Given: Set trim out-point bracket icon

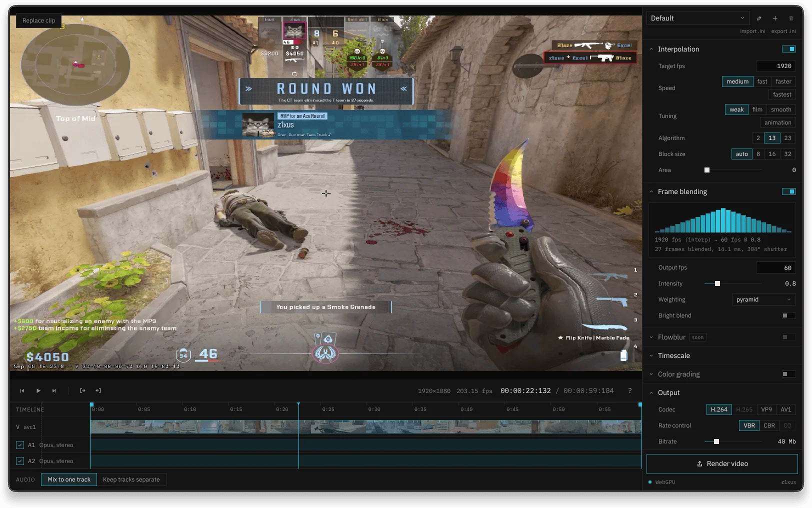Looking at the screenshot, I should 98,390.
